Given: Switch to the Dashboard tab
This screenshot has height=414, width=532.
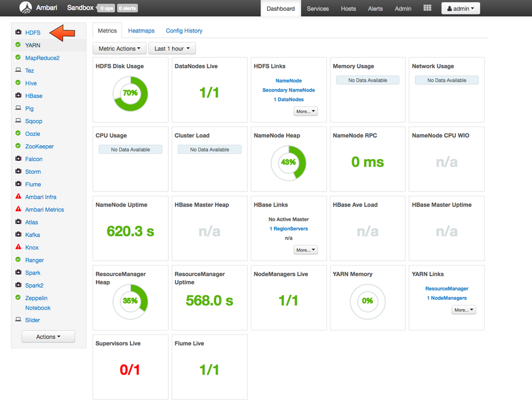Looking at the screenshot, I should click(281, 9).
